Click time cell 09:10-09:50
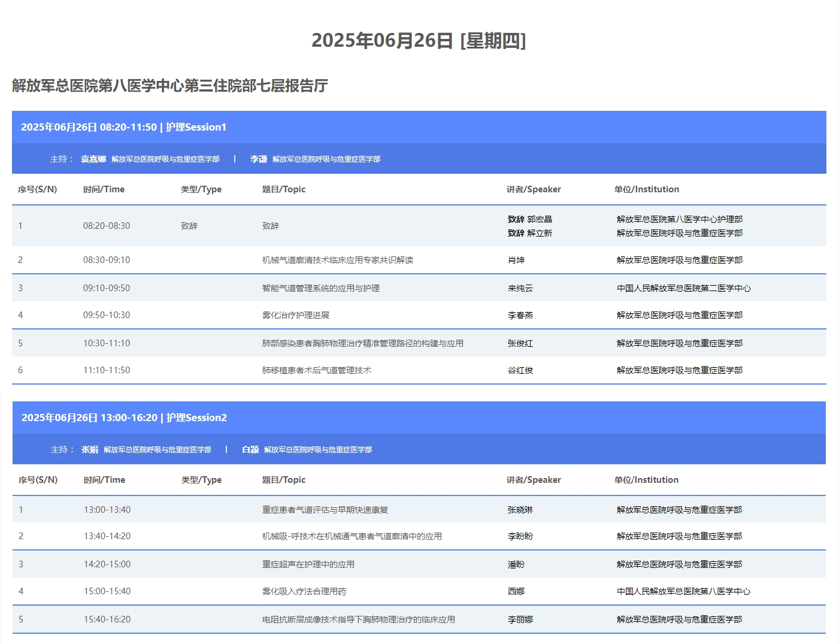This screenshot has height=644, width=839. click(107, 288)
